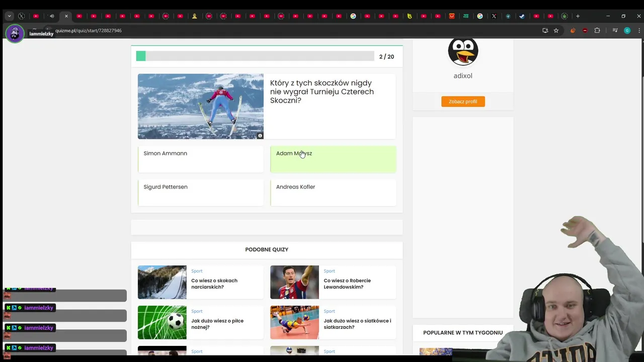The height and width of the screenshot is (362, 644).
Task: Click the quiz progress bar
Action: [x=255, y=56]
